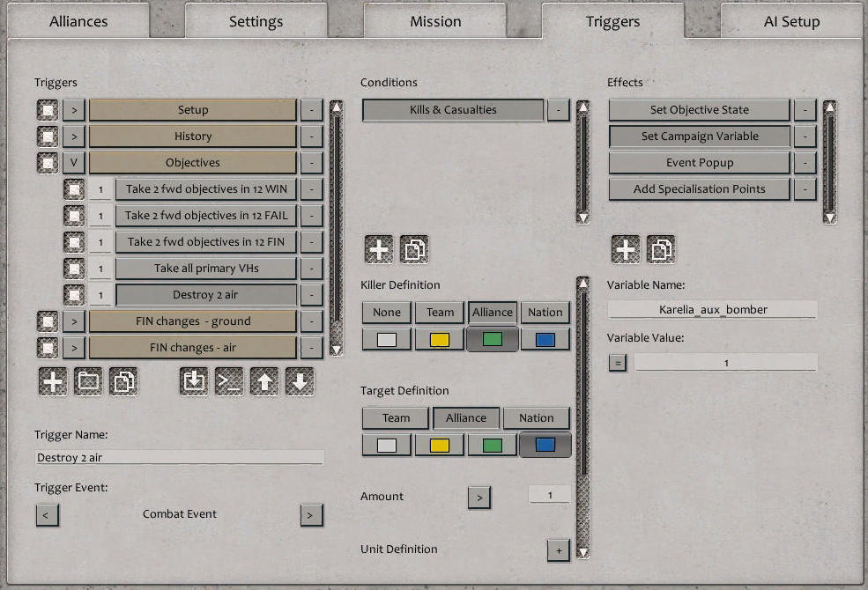Copy the effect with duplicate icon
This screenshot has width=868, height=590.
[x=661, y=249]
